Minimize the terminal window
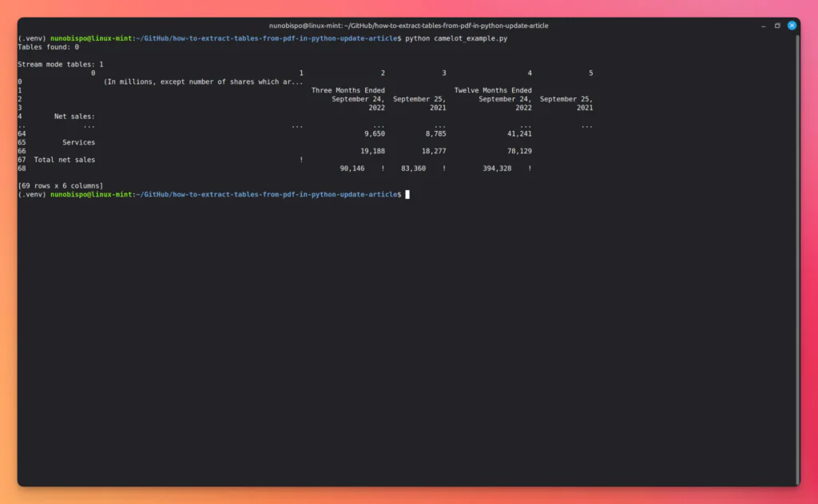Image resolution: width=818 pixels, height=504 pixels. pos(763,26)
